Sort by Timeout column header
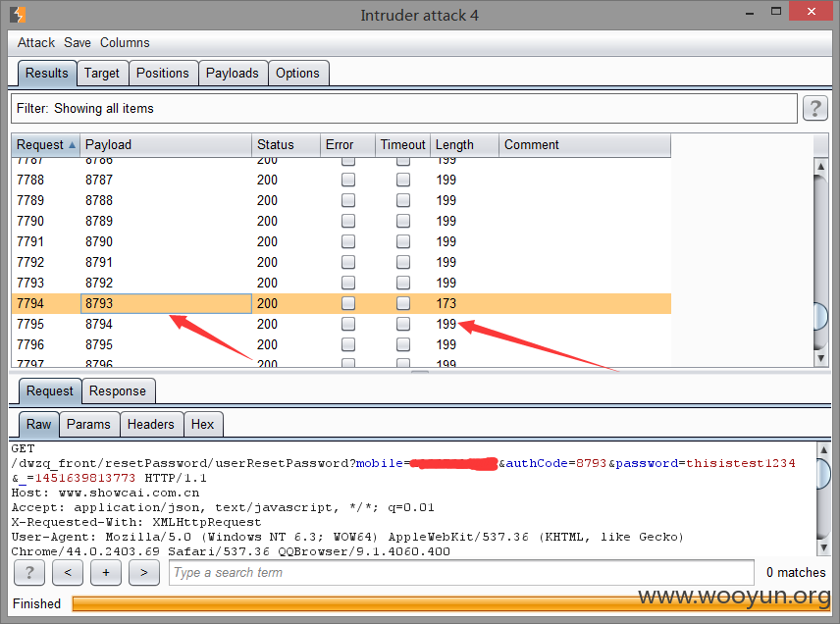Viewport: 840px width, 624px height. pyautogui.click(x=403, y=145)
